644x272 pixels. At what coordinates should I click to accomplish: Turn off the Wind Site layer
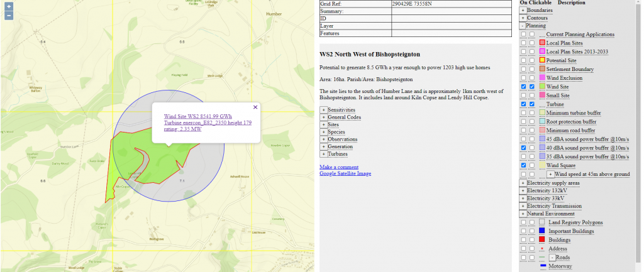523,87
